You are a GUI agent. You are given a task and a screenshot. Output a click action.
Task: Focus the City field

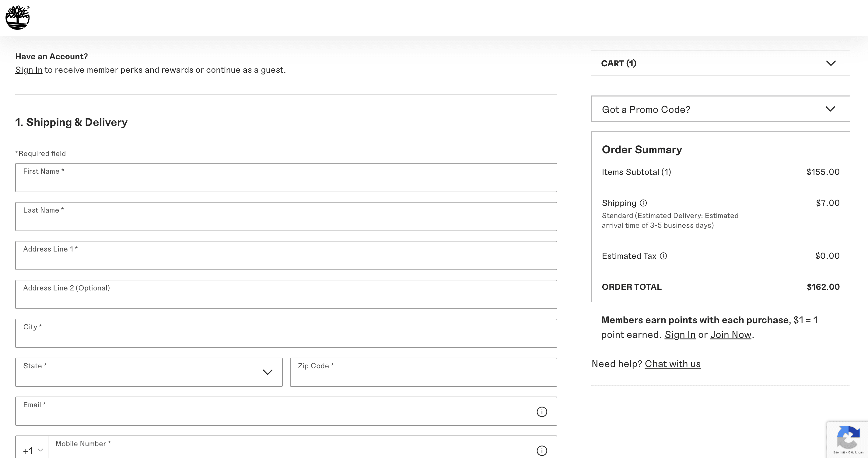(286, 333)
